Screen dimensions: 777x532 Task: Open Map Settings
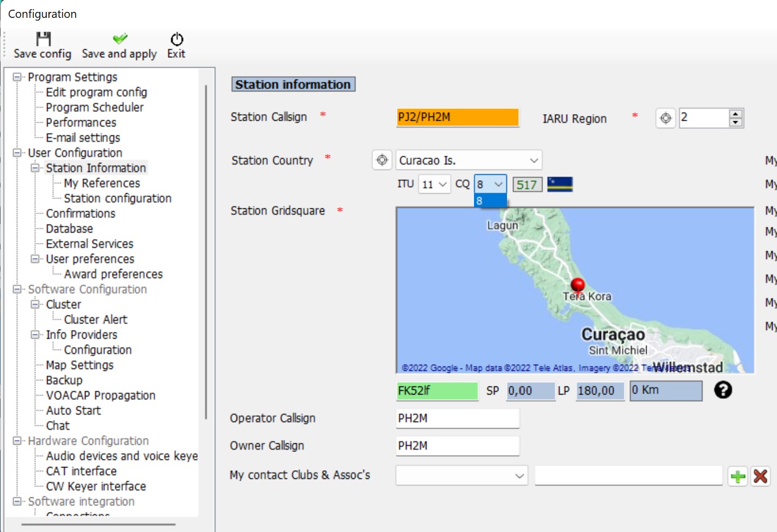point(80,365)
